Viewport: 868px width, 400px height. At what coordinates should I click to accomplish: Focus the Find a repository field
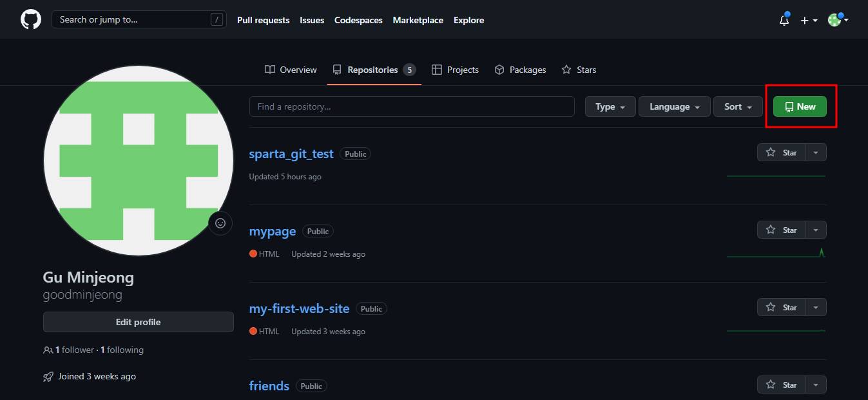(x=412, y=106)
